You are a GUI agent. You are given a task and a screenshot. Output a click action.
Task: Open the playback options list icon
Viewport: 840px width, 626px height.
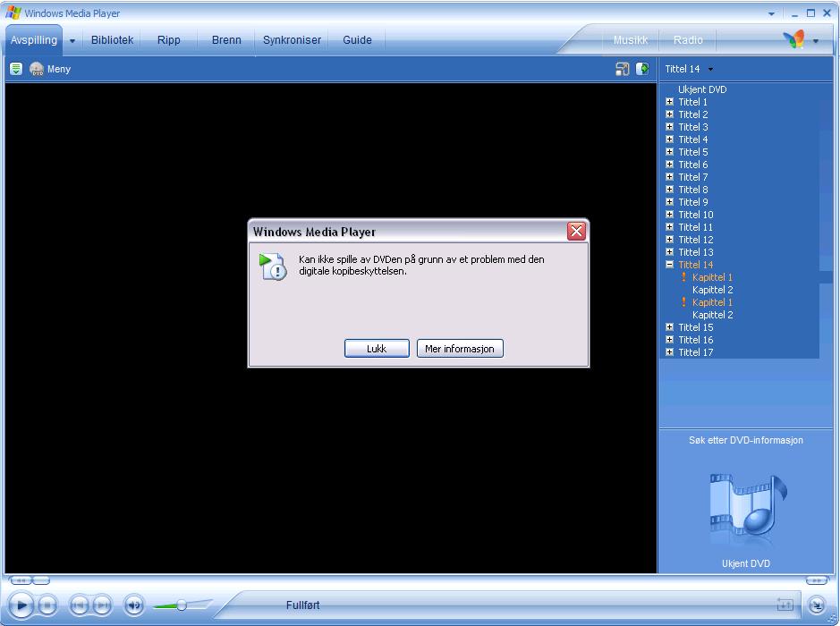[x=16, y=69]
